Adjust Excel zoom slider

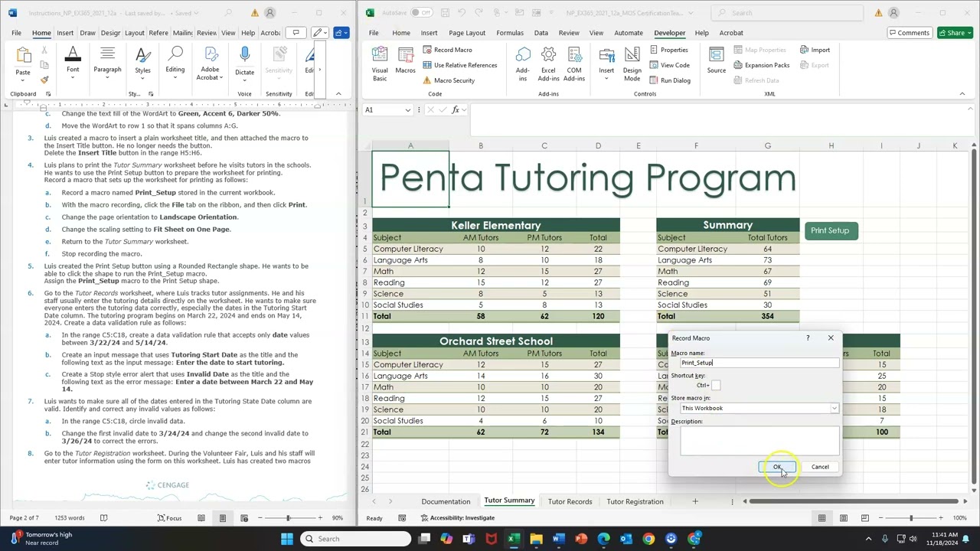click(910, 518)
